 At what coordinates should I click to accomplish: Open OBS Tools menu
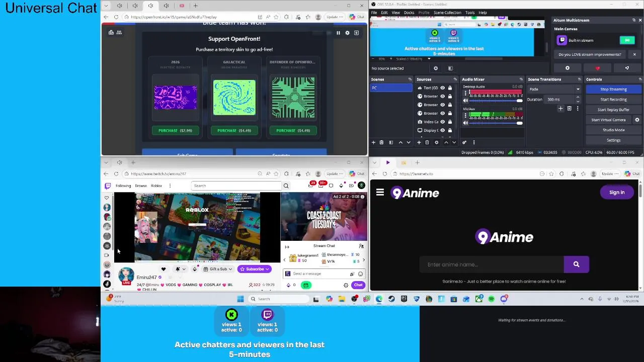point(470,13)
